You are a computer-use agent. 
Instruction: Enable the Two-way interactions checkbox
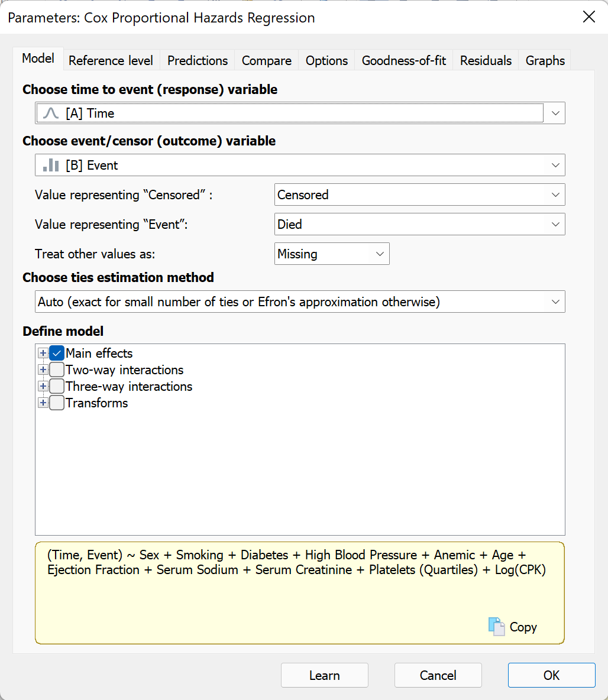(57, 370)
